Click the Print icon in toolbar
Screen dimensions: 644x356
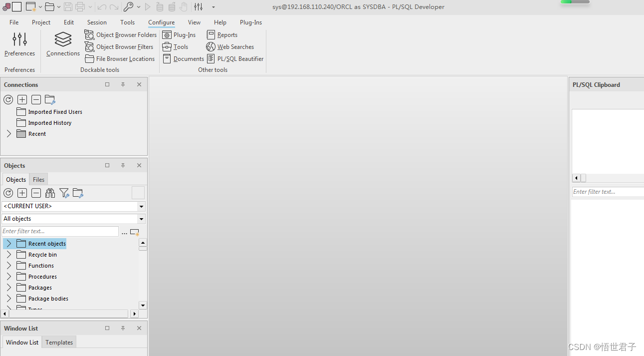pyautogui.click(x=80, y=7)
